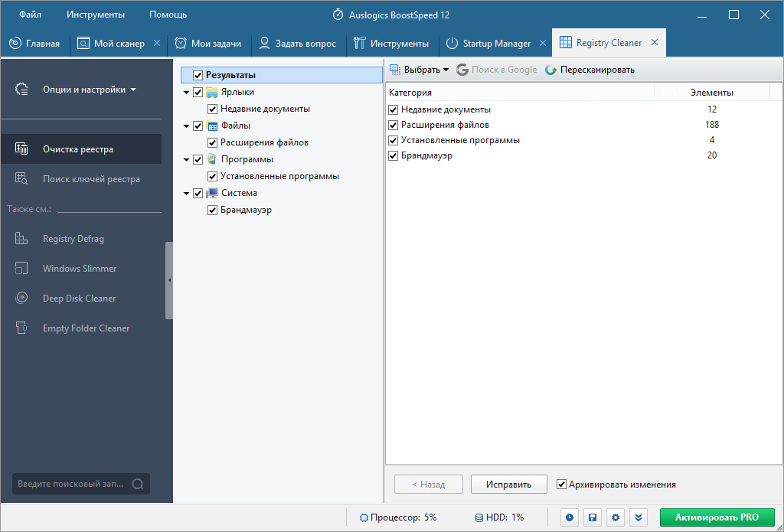
Task: Collapse the Система tree node
Action: pos(187,194)
